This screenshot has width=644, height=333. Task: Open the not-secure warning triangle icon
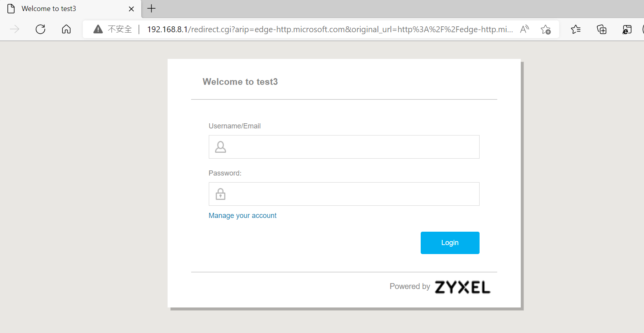(98, 29)
